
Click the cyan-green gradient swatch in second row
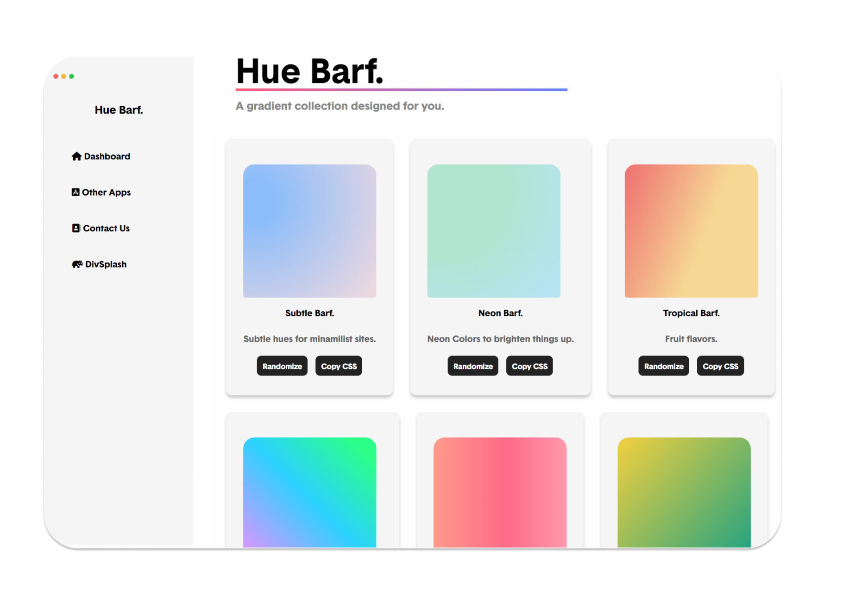(309, 492)
